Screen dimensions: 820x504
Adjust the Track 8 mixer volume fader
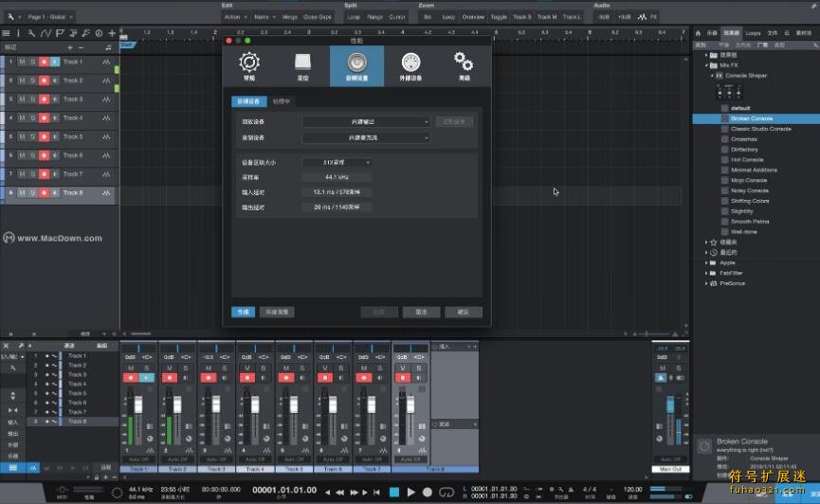(x=410, y=405)
